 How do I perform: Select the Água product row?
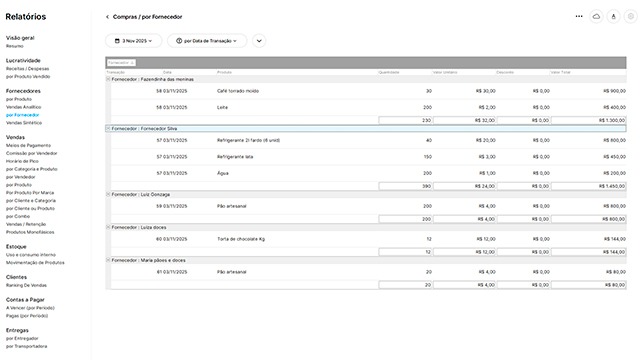[x=369, y=173]
